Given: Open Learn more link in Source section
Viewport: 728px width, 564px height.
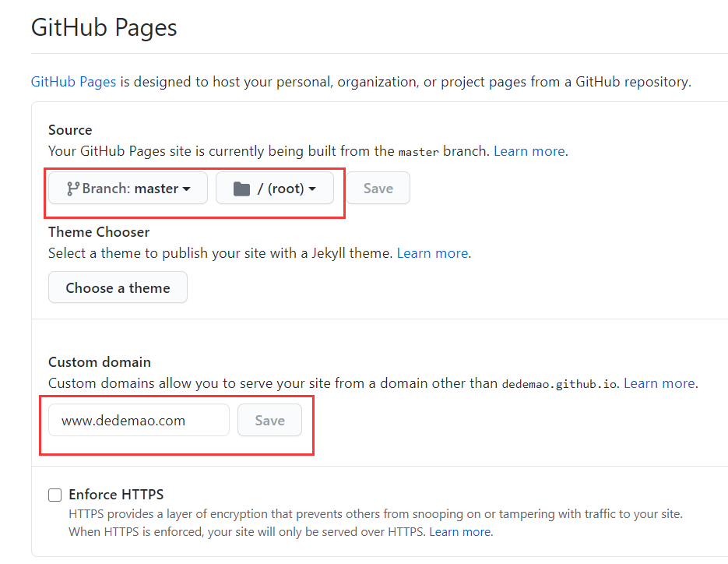Looking at the screenshot, I should (x=529, y=151).
